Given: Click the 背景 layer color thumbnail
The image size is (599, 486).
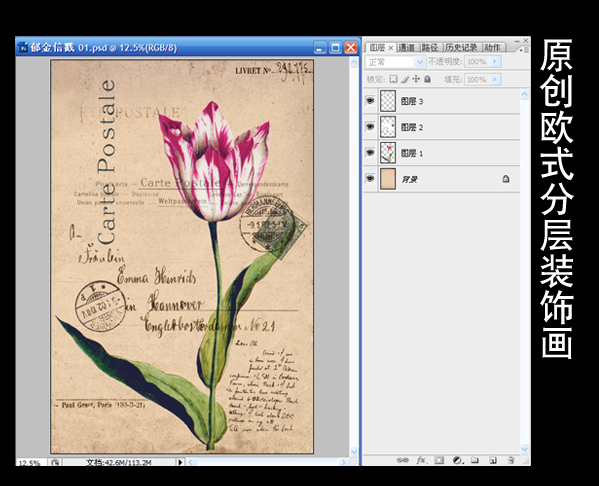Looking at the screenshot, I should pos(388,179).
